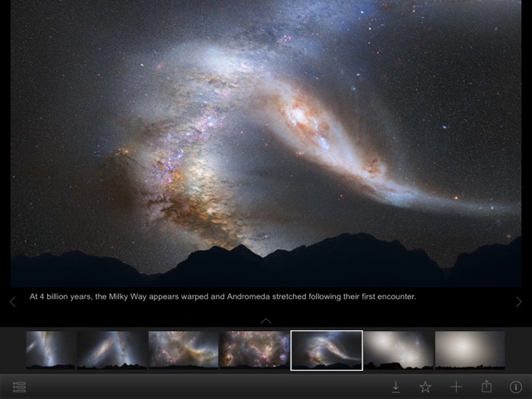Click the caption text beginning 'At 4 billion years'
This screenshot has width=532, height=399.
click(x=223, y=296)
